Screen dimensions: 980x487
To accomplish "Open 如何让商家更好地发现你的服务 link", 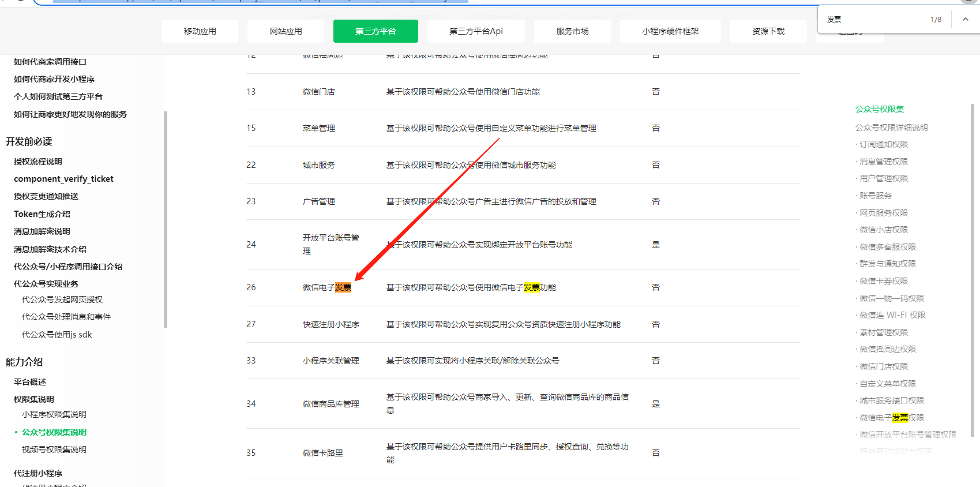I will pyautogui.click(x=70, y=114).
